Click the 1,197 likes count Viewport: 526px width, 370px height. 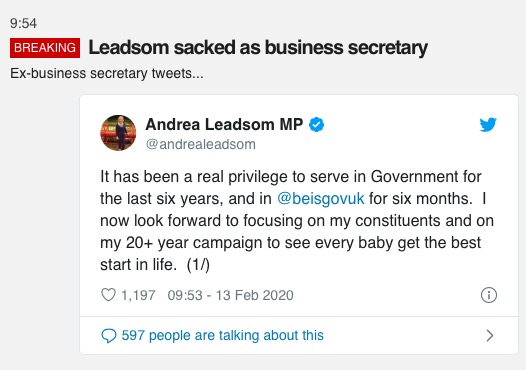pyautogui.click(x=138, y=295)
